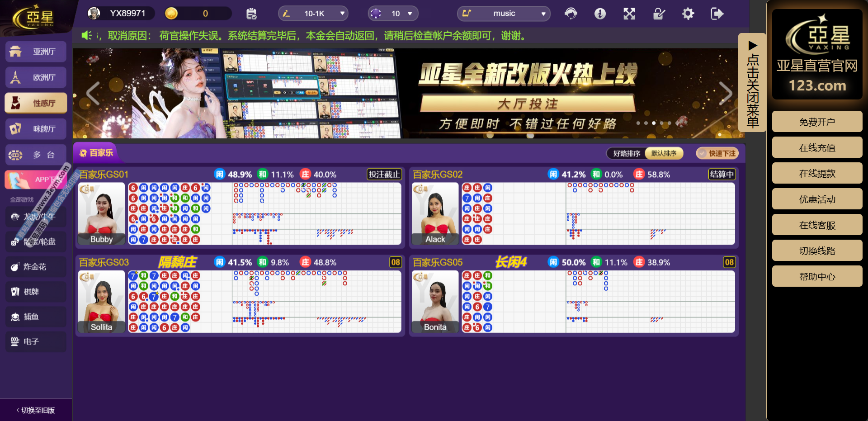Screen dimensions: 868x421
Task: Select the 亚洲厅 hall in the sidebar
Action: 36,52
